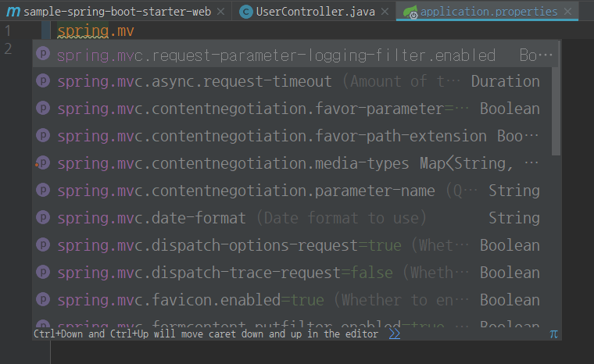
Task: Click the double-arrow next tip icon
Action: click(394, 334)
